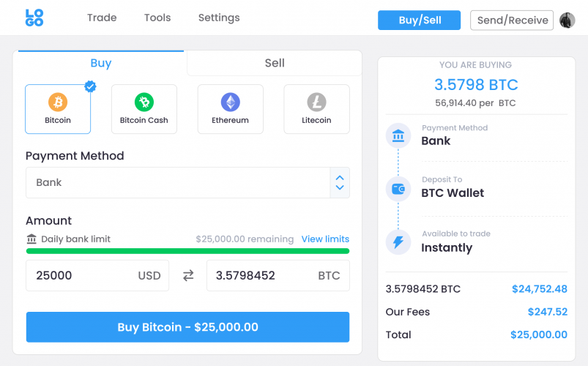Click the wallet icon beside Deposit To

[x=398, y=189]
